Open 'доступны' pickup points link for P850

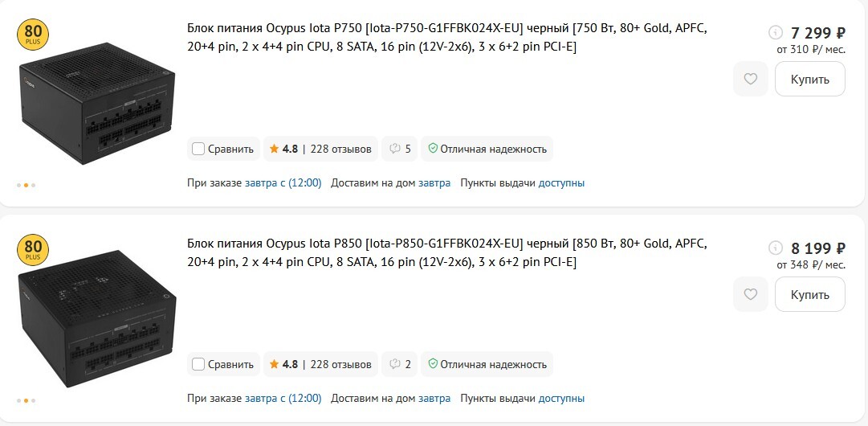click(561, 398)
